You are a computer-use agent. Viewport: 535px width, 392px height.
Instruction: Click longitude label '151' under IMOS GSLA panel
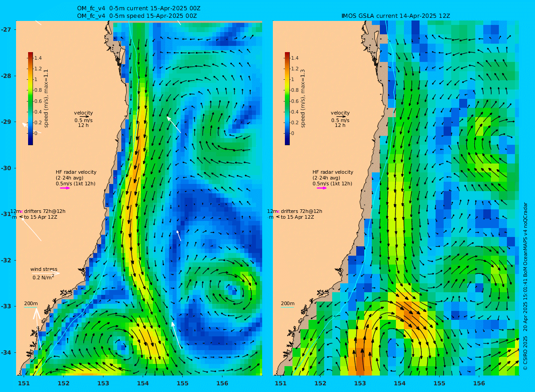(280, 383)
